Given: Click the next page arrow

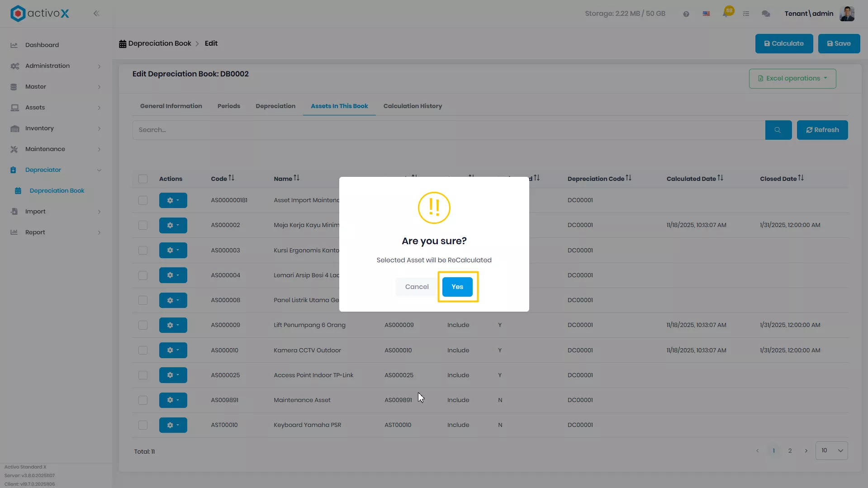Looking at the screenshot, I should click(x=806, y=451).
